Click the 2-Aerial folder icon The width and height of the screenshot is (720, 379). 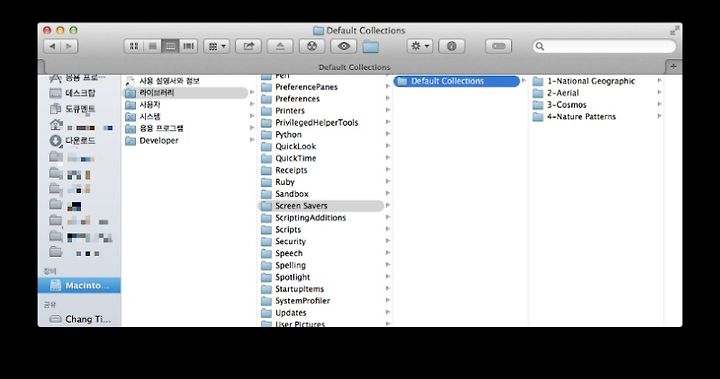[x=538, y=93]
